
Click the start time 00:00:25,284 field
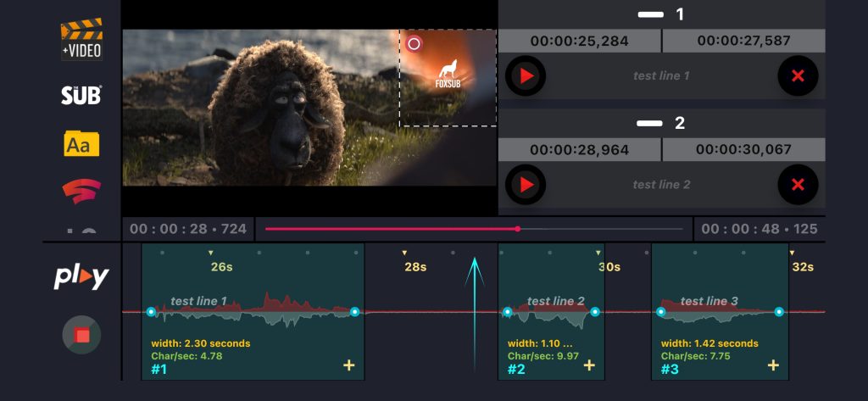pos(580,41)
